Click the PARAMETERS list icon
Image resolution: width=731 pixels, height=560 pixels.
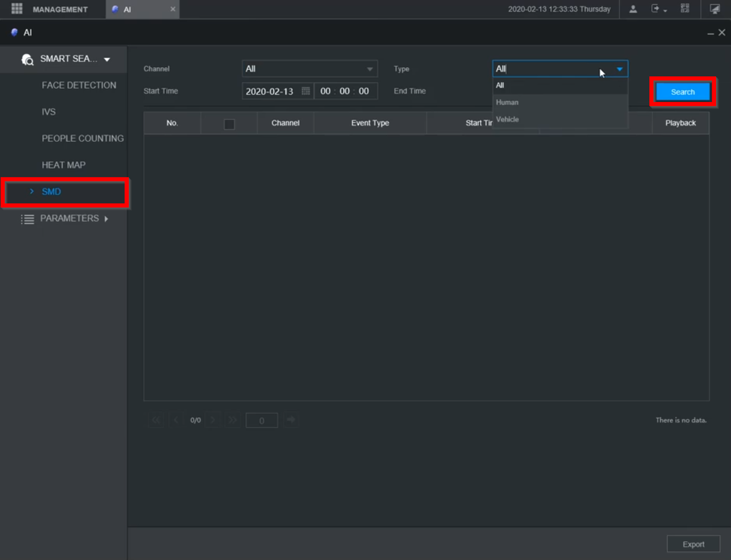point(27,218)
